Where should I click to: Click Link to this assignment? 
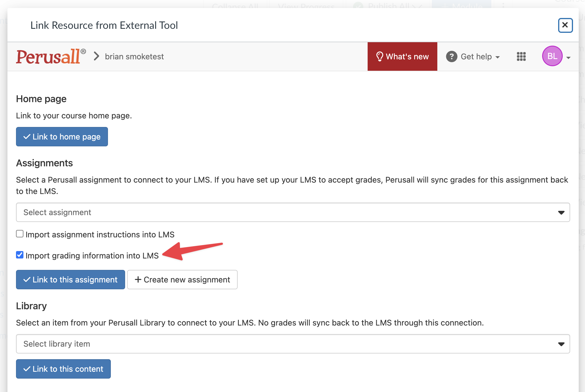tap(70, 280)
